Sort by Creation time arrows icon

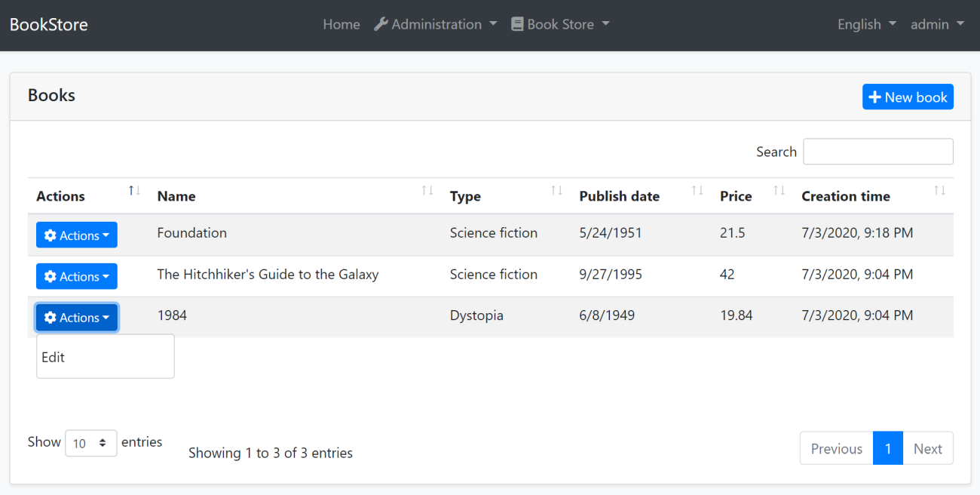pyautogui.click(x=939, y=191)
